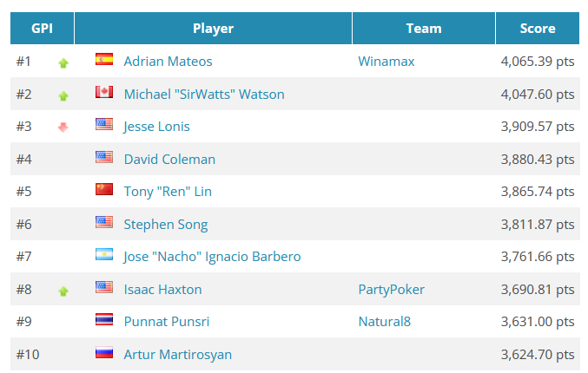Viewport: 588px width, 373px height.
Task: Click the Spain flag beside Adrian Mateos
Action: click(x=104, y=60)
